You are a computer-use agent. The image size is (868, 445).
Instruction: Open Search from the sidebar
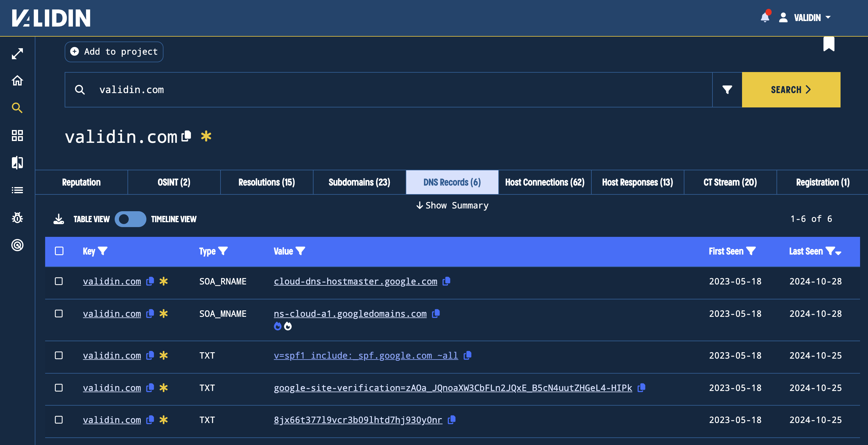[x=17, y=108]
